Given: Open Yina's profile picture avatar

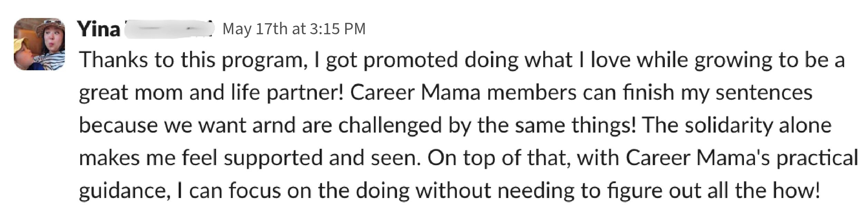Looking at the screenshot, I should click(39, 44).
